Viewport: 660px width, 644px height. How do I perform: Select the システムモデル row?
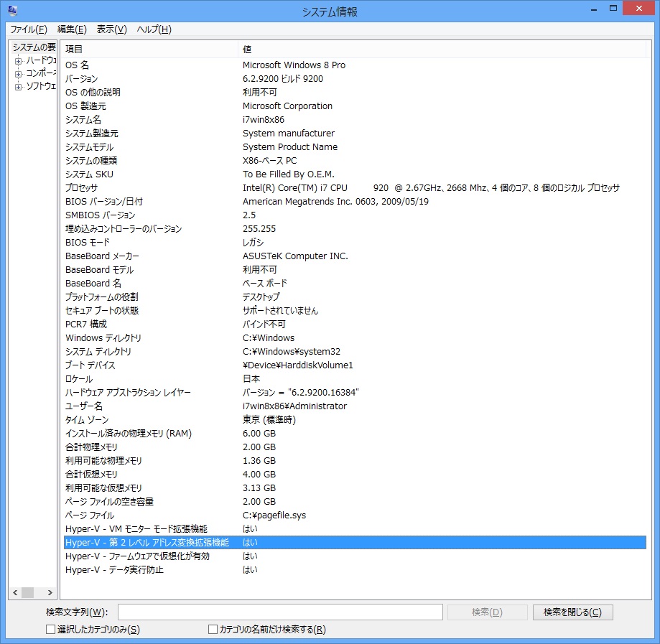click(355, 147)
